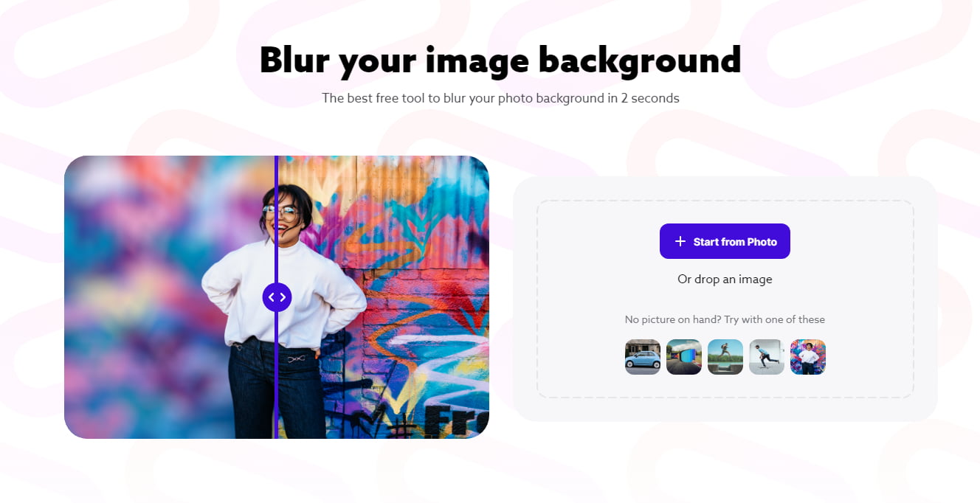Click the blurred side of the preview
This screenshot has width=980, height=503.
pos(148,295)
